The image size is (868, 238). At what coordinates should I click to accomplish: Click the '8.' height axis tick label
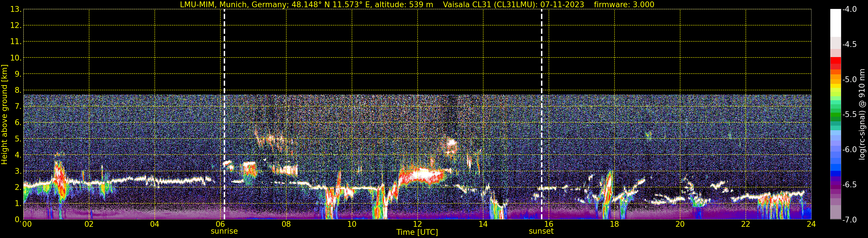pyautogui.click(x=18, y=90)
